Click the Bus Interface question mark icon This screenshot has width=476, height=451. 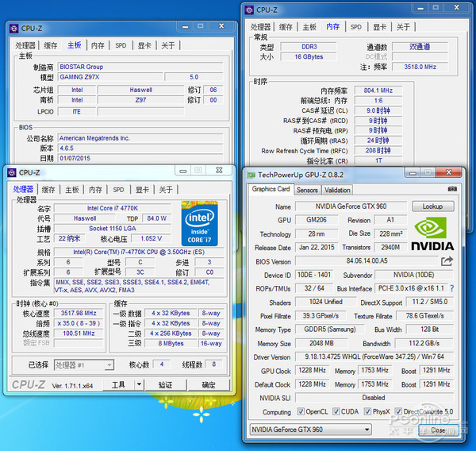(452, 288)
